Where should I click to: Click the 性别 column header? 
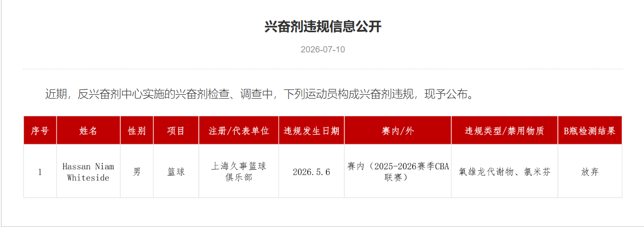point(137,130)
